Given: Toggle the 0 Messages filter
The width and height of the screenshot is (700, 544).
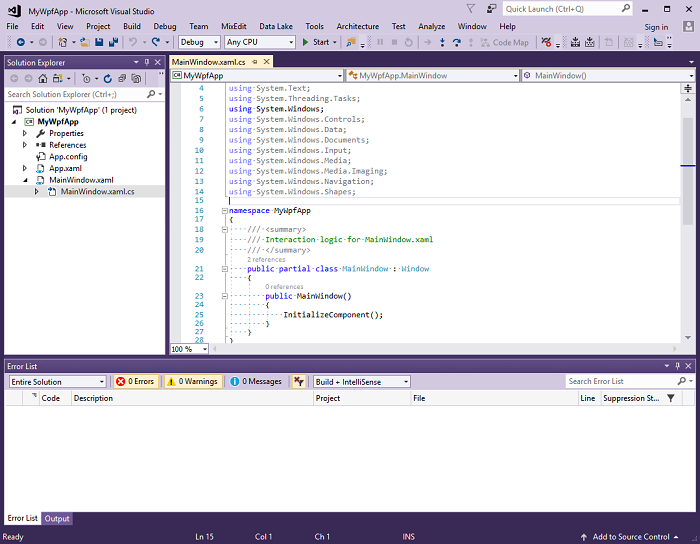Looking at the screenshot, I should (256, 381).
